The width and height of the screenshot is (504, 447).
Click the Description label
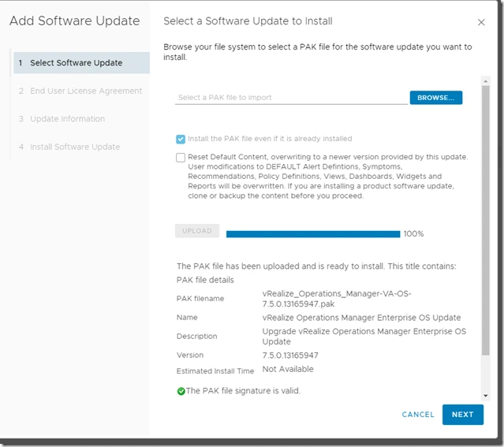(x=196, y=337)
